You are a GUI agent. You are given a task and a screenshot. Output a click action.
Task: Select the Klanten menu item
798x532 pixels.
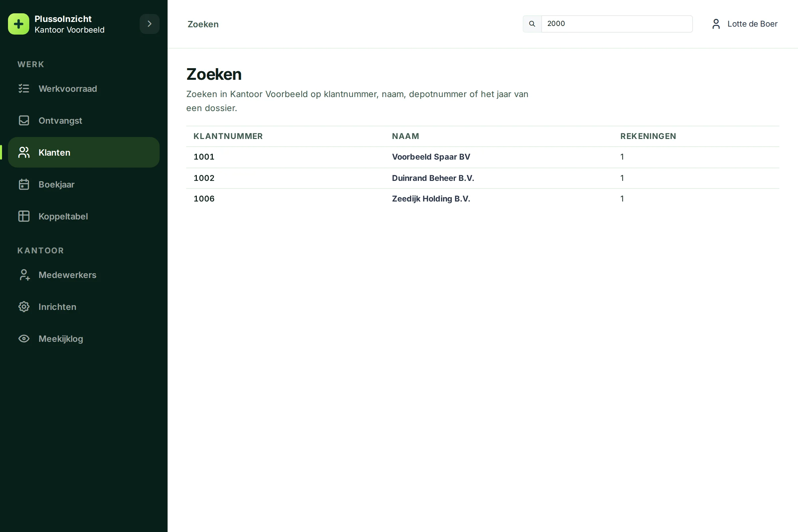pos(83,152)
